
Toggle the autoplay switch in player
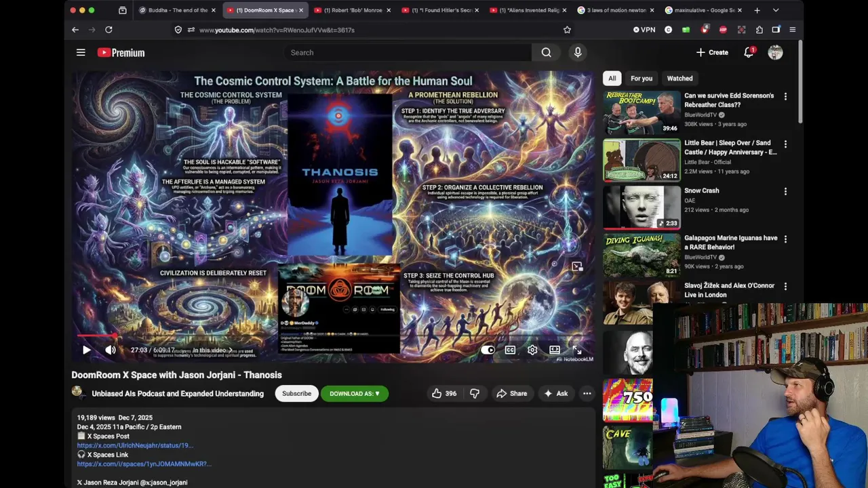tap(488, 350)
